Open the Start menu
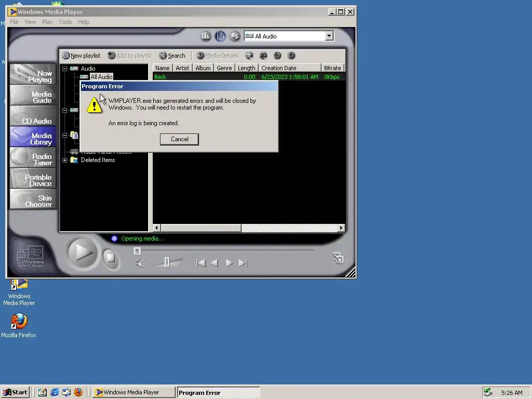Image resolution: width=532 pixels, height=399 pixels. (x=15, y=392)
